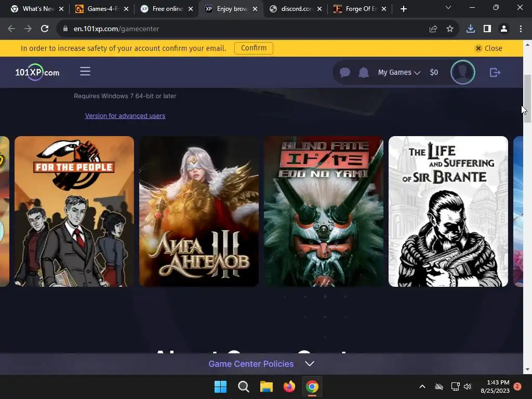
Task: Click the Game Center Policies text link
Action: point(251,364)
